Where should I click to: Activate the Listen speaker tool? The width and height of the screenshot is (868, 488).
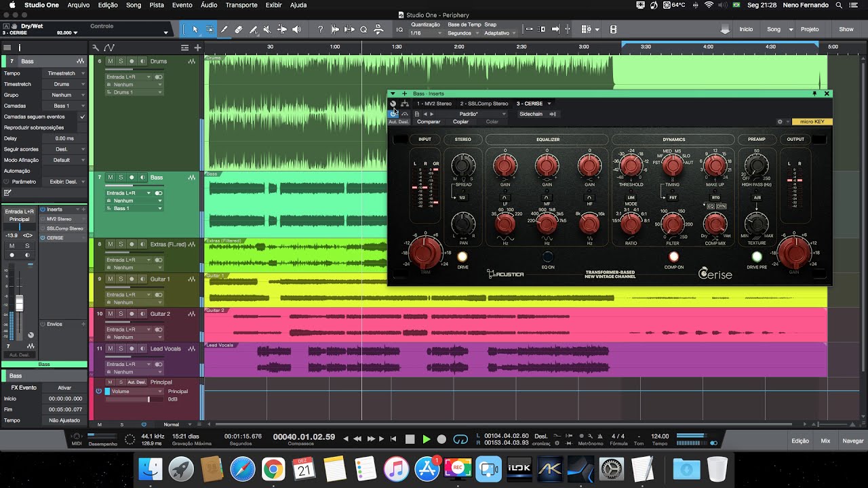click(x=297, y=30)
